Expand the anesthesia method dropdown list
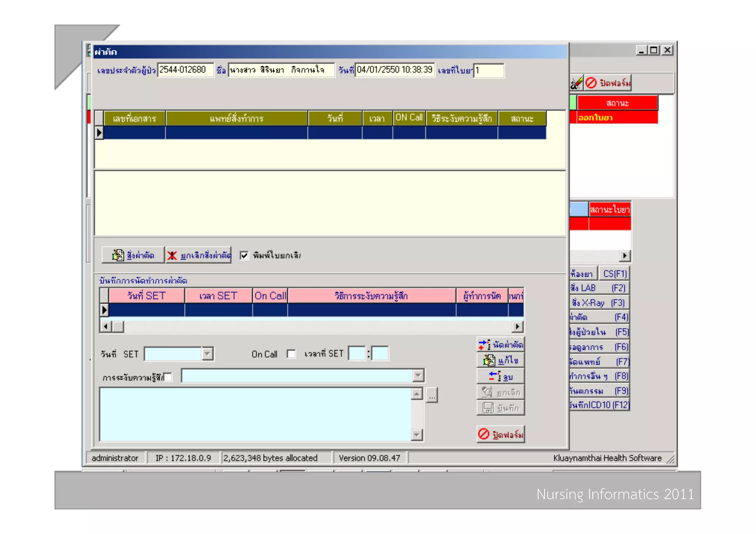 [x=418, y=376]
